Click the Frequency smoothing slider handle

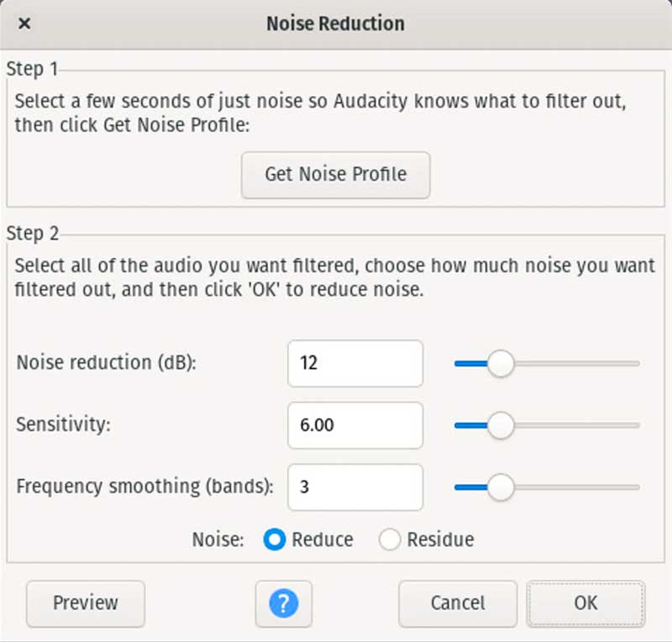[501, 487]
